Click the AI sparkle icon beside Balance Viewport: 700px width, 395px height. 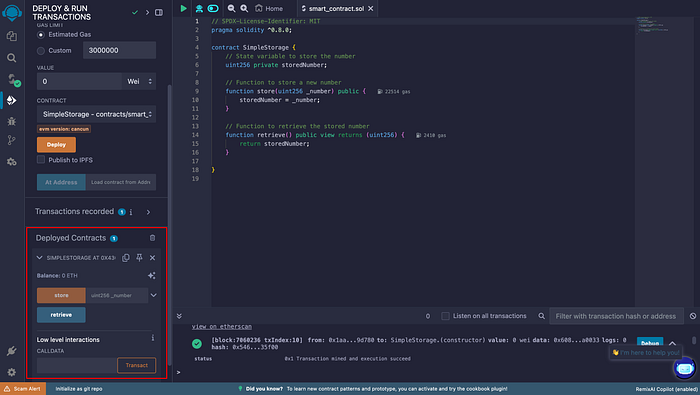(x=151, y=275)
